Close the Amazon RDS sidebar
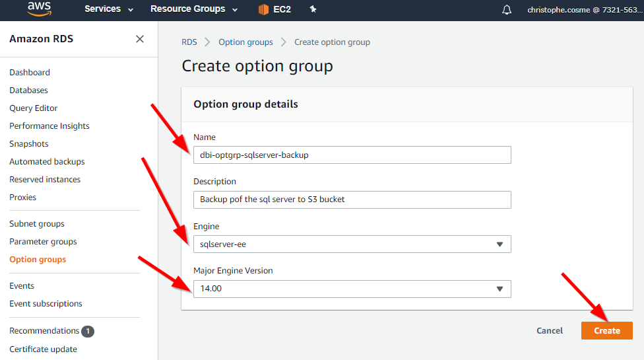This screenshot has width=644, height=360. pyautogui.click(x=140, y=39)
